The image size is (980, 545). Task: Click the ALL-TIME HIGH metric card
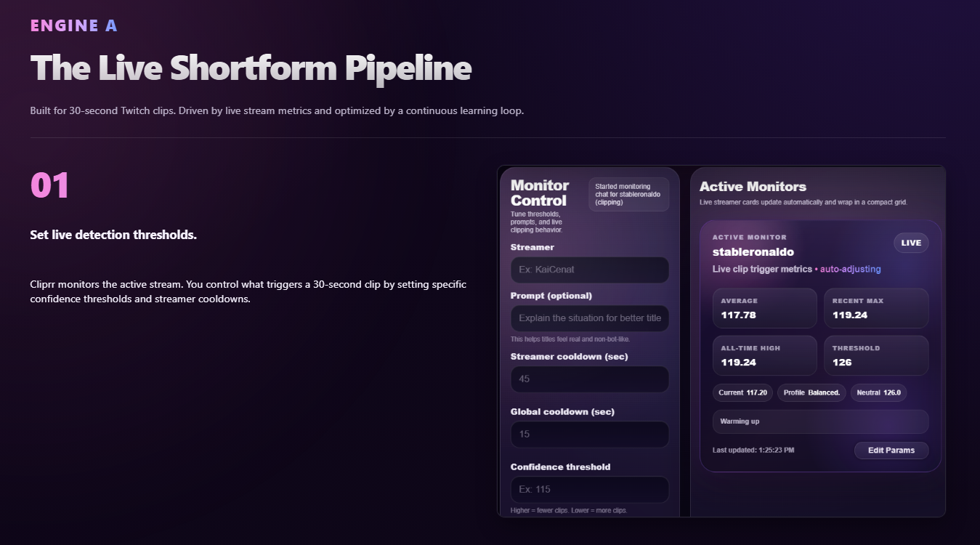pos(764,355)
